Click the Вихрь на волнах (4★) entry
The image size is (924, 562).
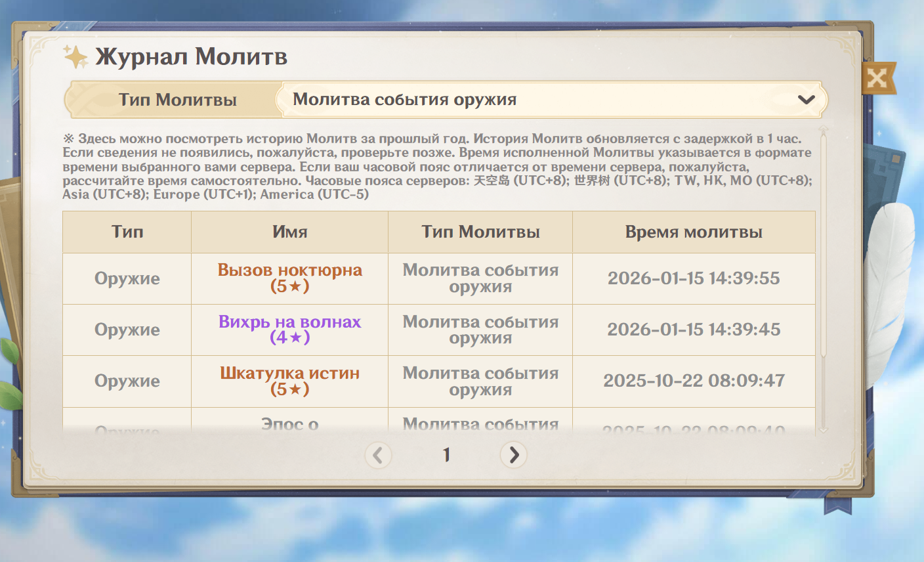click(x=289, y=330)
